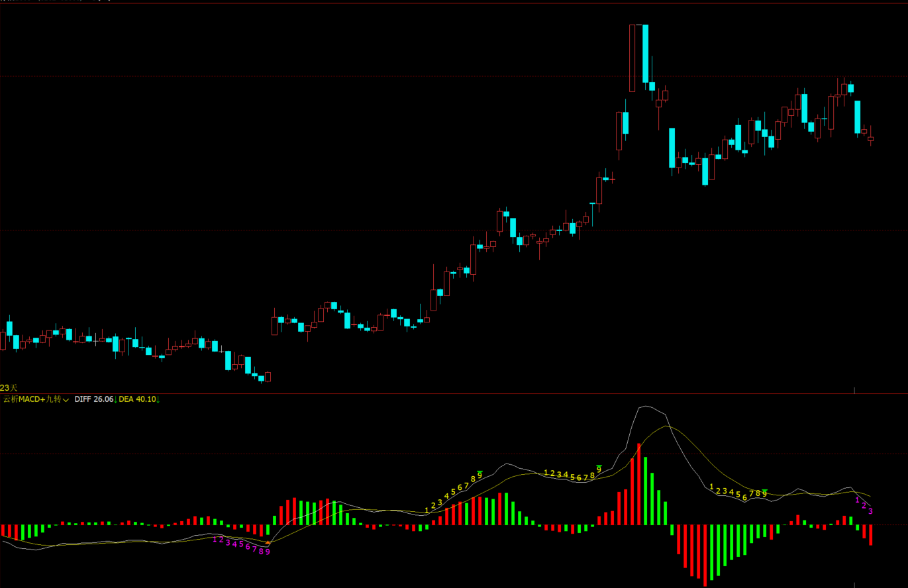This screenshot has height=588, width=908.
Task: Select the magenta number 3 at far right
Action: coord(871,511)
